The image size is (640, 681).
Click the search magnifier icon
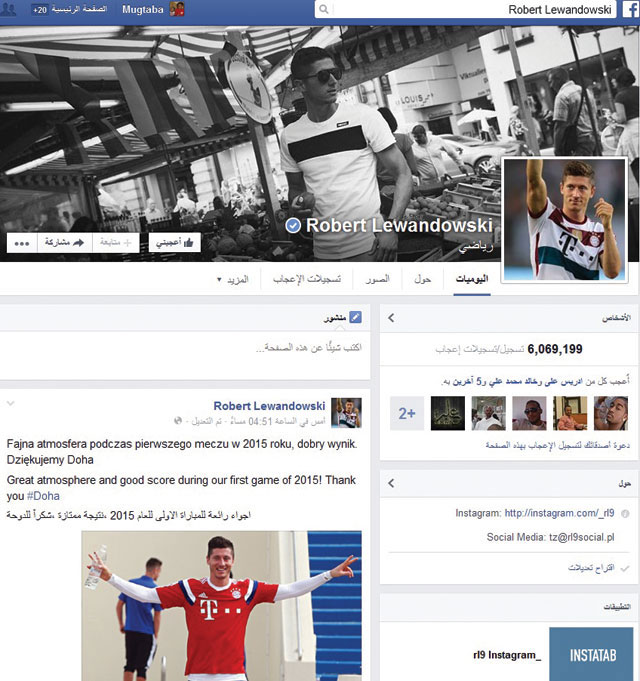tap(324, 9)
